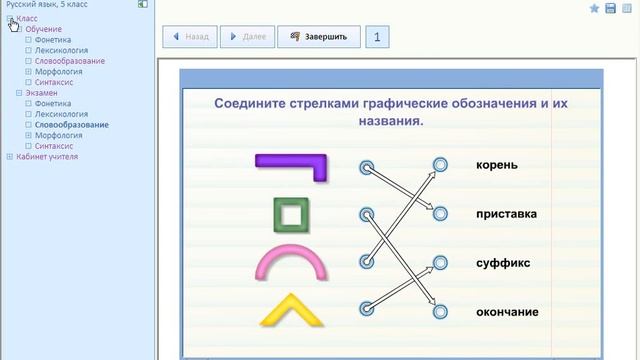The height and width of the screenshot is (360, 640).
Task: Click the layout panel icon at top right
Action: (627, 8)
